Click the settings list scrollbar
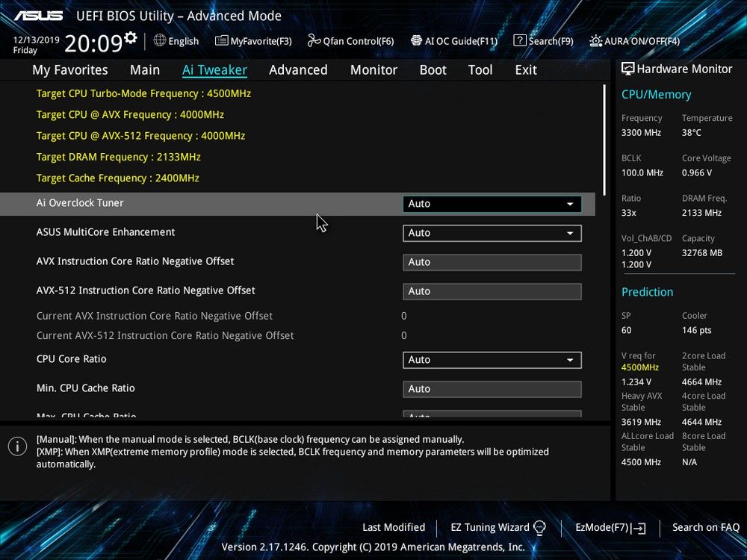747x560 pixels. click(x=604, y=140)
